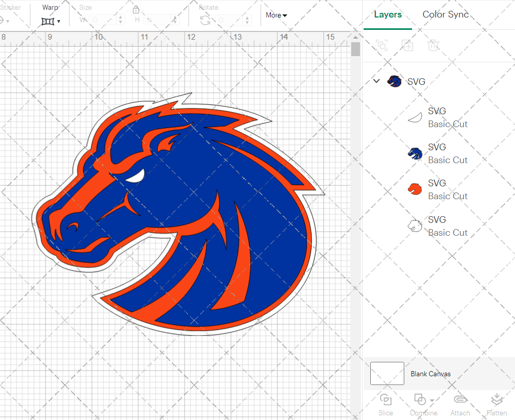Click the Delete layer trash icon
This screenshot has height=420, width=515.
coord(433,45)
